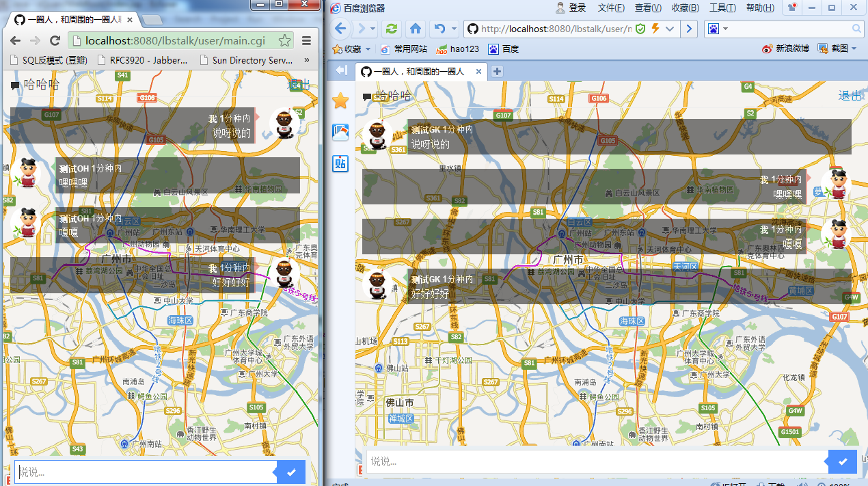This screenshot has width=868, height=486.
Task: Click the green security shield icon
Action: (640, 29)
